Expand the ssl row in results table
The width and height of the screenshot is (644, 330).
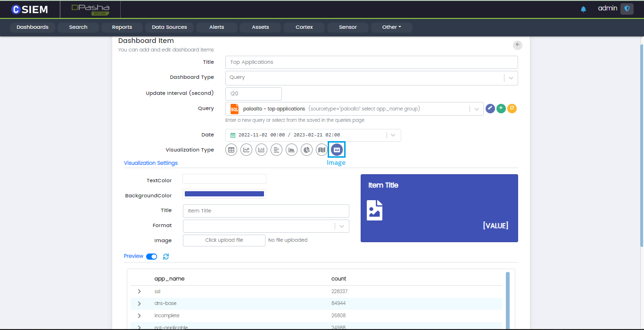(x=139, y=292)
